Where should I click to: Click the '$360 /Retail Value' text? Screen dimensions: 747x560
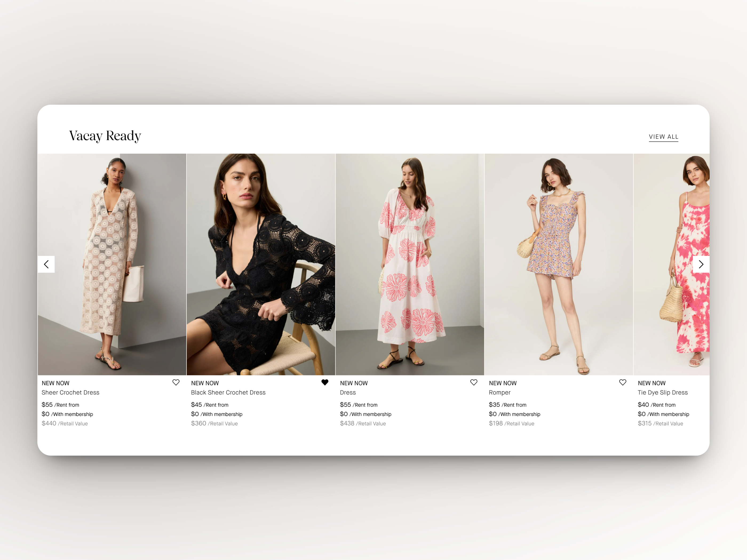[x=214, y=424]
